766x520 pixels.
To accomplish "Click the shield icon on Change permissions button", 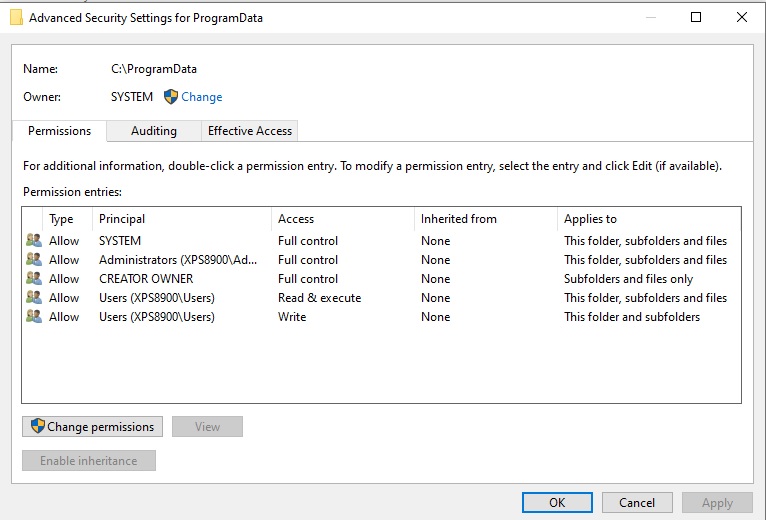I will [38, 426].
